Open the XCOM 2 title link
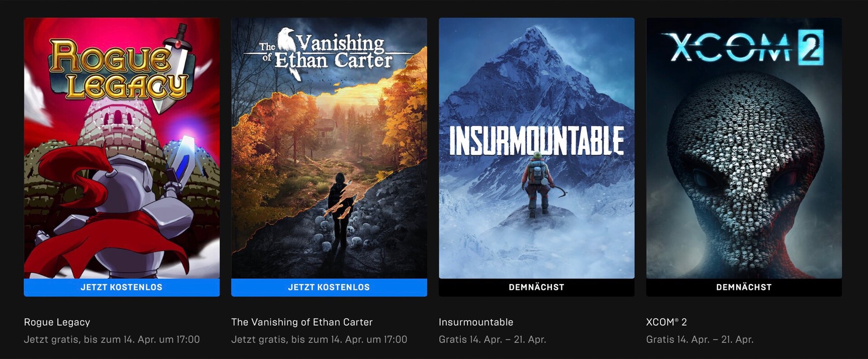Viewport: 868px width, 359px height. [x=666, y=322]
